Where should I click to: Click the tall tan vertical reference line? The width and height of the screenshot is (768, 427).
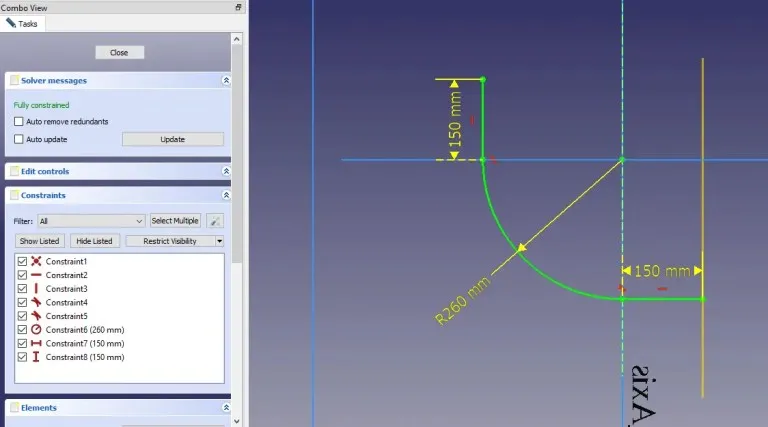[702, 228]
